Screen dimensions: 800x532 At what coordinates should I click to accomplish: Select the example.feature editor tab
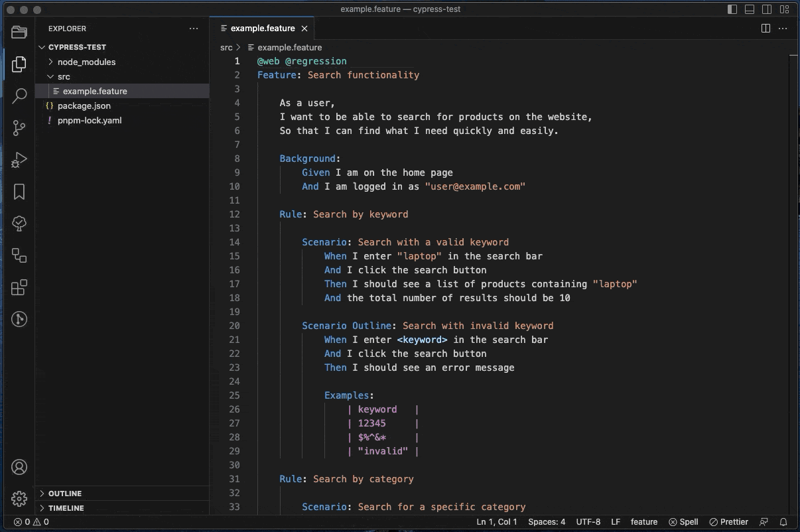pyautogui.click(x=262, y=29)
